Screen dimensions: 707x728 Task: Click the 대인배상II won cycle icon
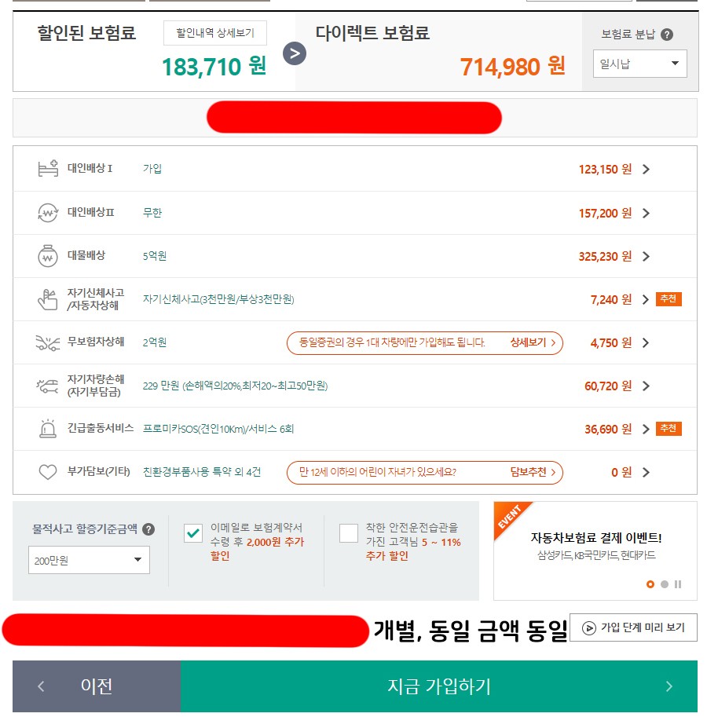coord(48,213)
